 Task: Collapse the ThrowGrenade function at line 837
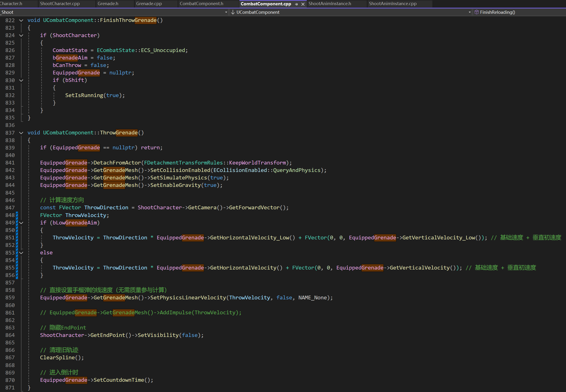[x=21, y=133]
